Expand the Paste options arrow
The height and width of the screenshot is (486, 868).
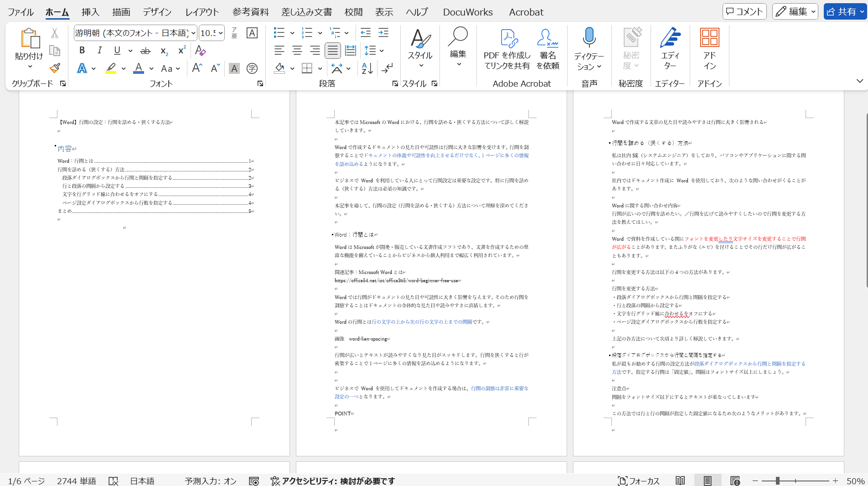[30, 67]
